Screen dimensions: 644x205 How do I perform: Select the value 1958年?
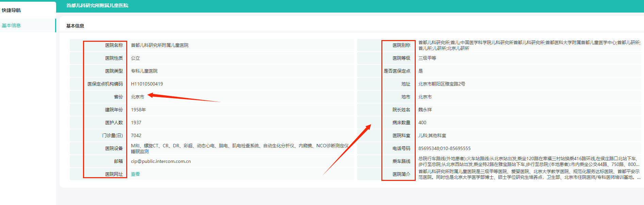(138, 110)
